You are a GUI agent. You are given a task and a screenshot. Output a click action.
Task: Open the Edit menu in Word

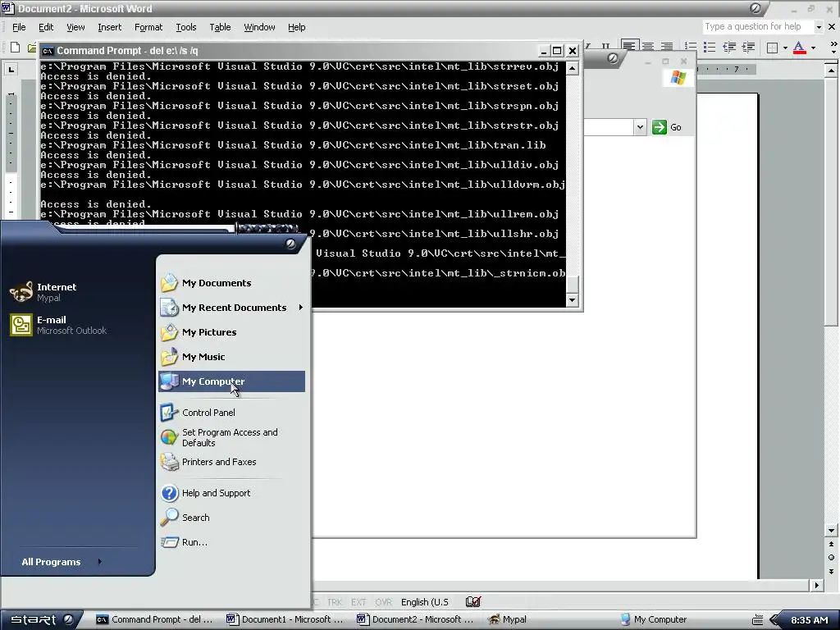[x=46, y=27]
